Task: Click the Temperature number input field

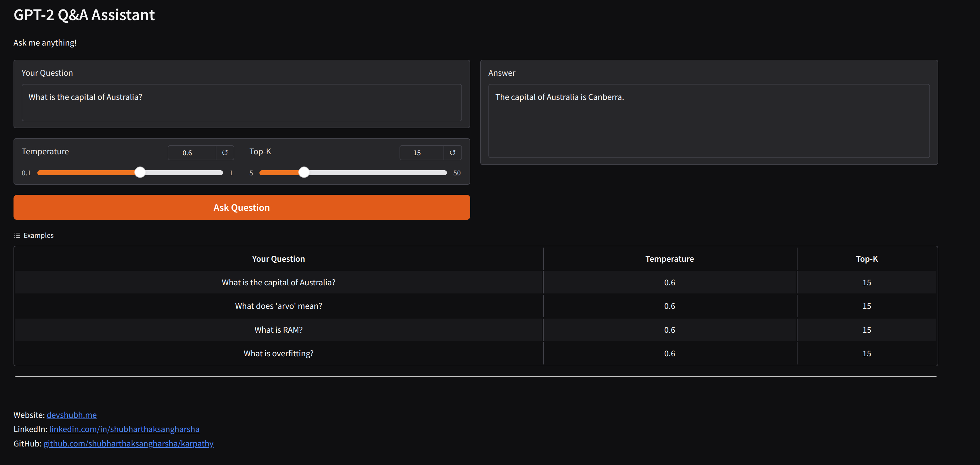Action: click(192, 153)
